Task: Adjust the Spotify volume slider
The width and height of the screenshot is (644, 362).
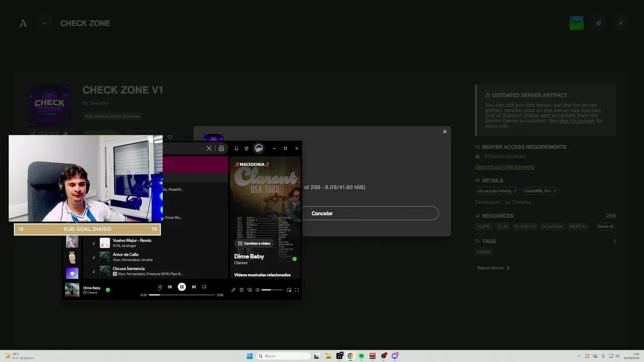Action: click(272, 290)
